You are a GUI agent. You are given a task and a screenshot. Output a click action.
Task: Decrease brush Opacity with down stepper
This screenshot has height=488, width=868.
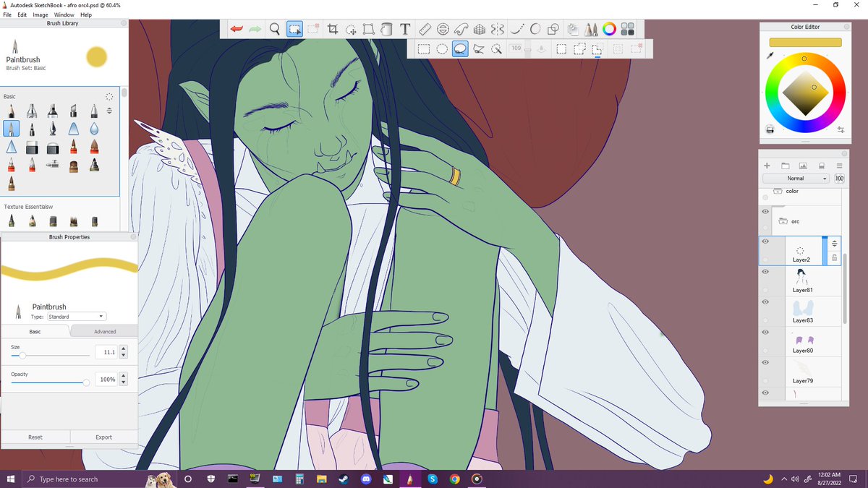coord(123,382)
